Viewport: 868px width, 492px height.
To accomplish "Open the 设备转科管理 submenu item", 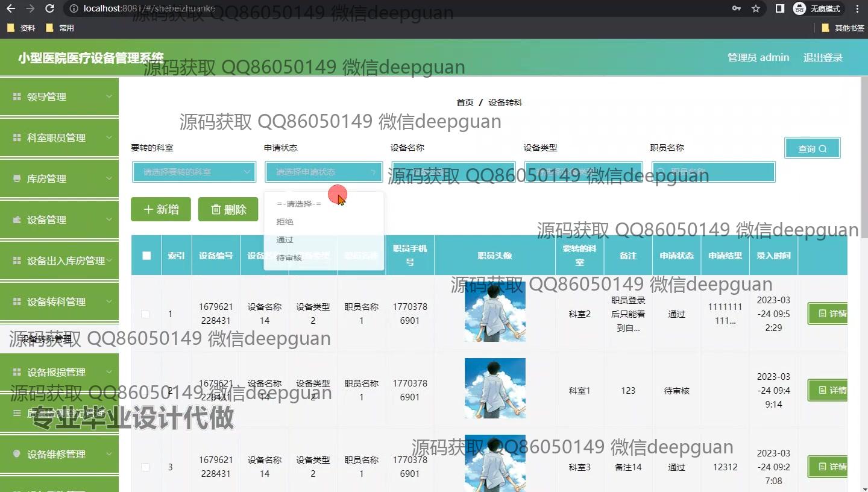I will pos(59,339).
